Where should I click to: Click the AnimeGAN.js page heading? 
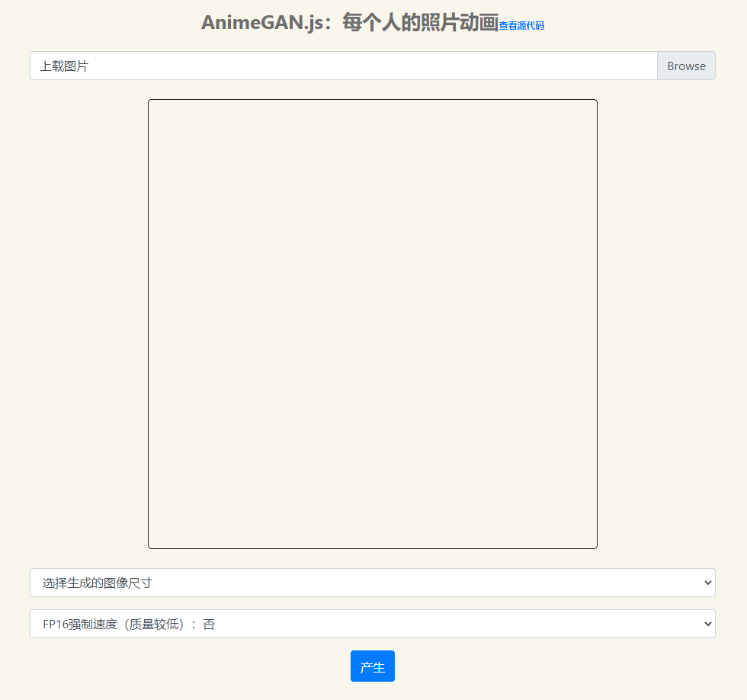click(350, 22)
